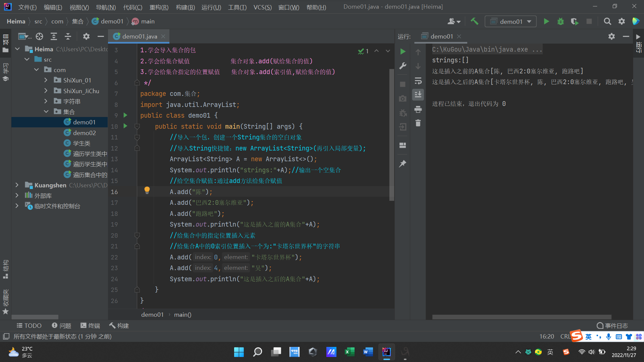
Task: Toggle scroll to end in the Run console
Action: [418, 95]
